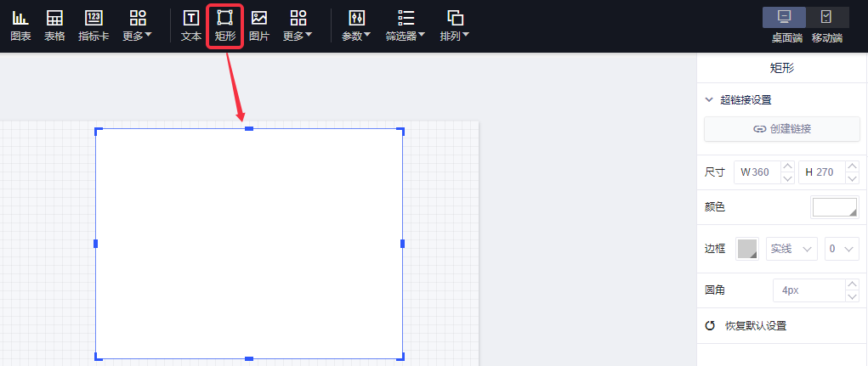Viewport: 868px width, 366px height.
Task: Open the 参数 parameters menu
Action: (356, 25)
